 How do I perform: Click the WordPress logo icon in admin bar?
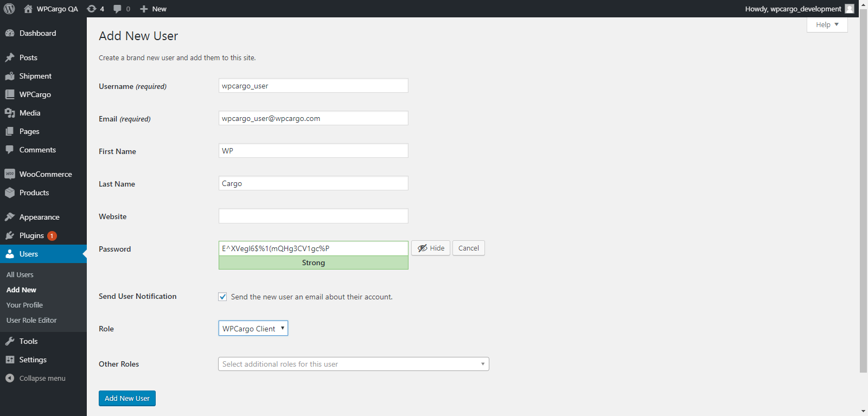pos(9,9)
